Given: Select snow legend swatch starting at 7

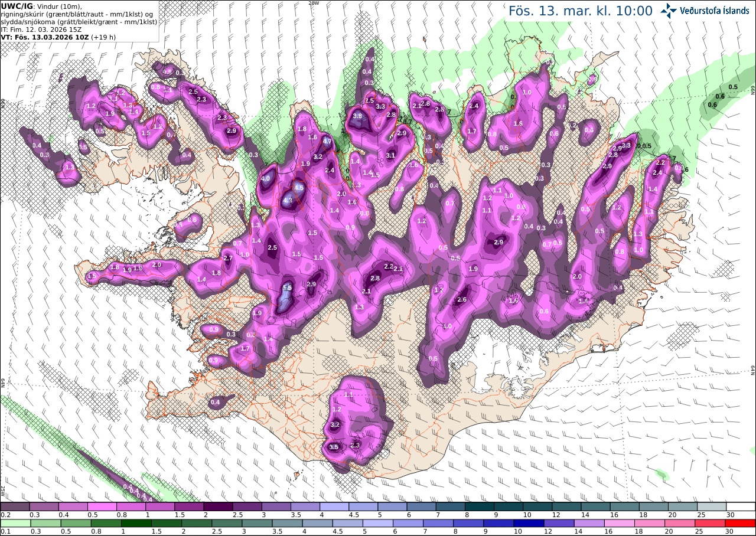Looking at the screenshot, I should (x=450, y=506).
